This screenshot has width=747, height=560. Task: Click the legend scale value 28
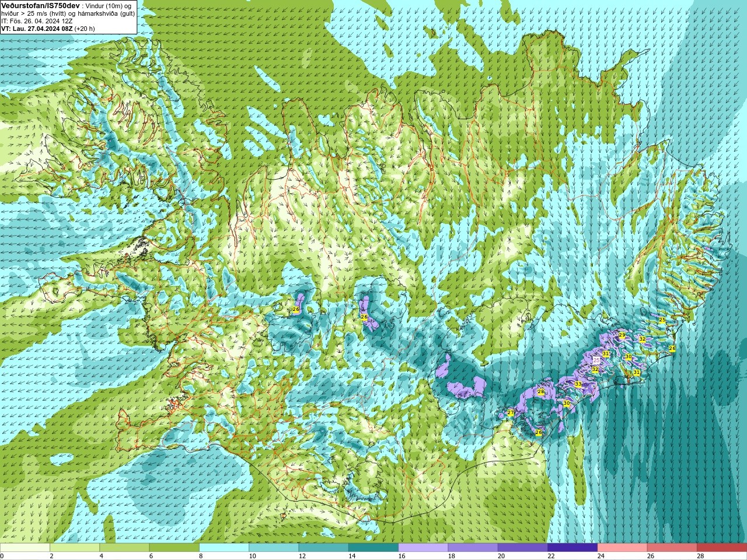tap(700, 556)
